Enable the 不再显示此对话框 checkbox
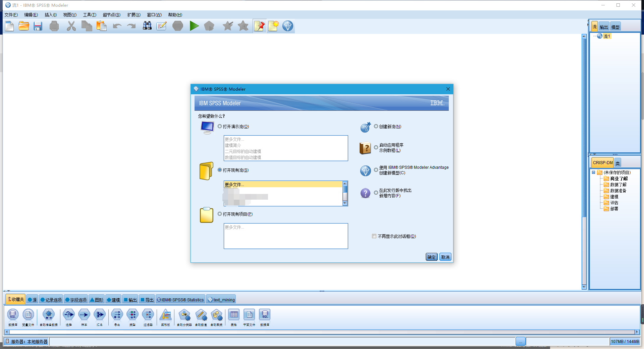The image size is (644, 349). click(x=374, y=236)
